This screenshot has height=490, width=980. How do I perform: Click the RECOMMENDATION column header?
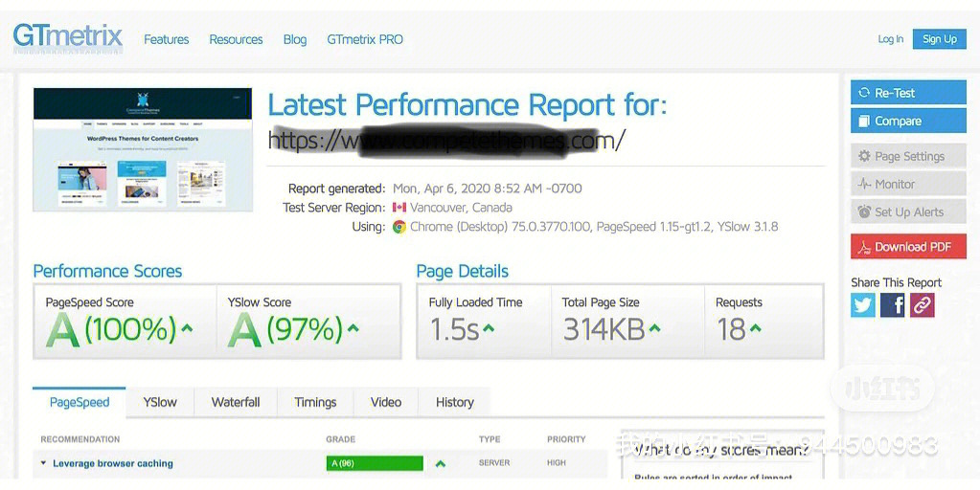coord(80,439)
